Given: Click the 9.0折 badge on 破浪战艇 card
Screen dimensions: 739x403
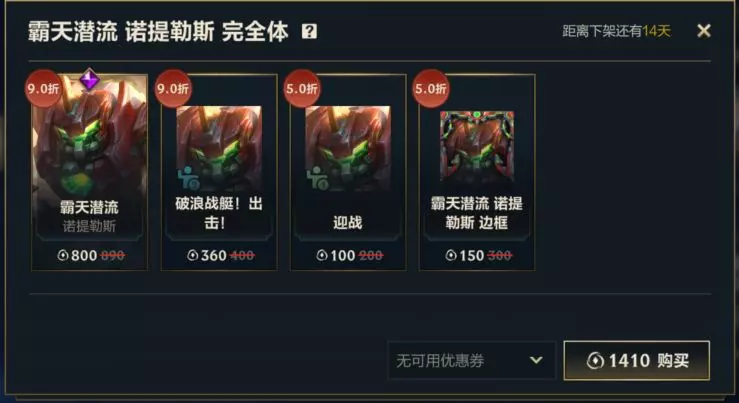Looking at the screenshot, I should [x=173, y=89].
